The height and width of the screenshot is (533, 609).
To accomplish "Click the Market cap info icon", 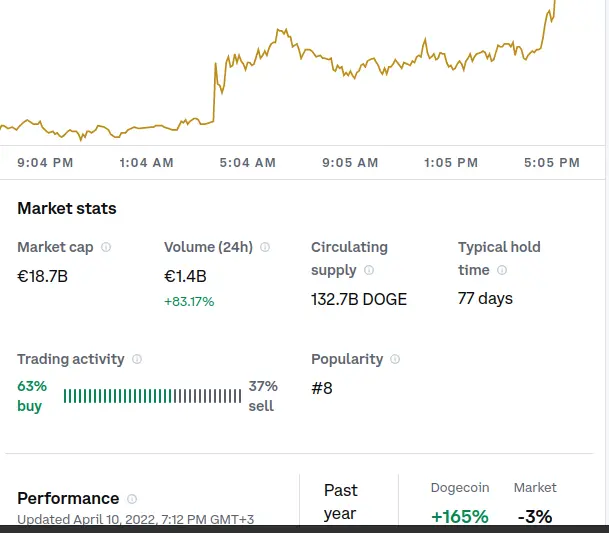I will pyautogui.click(x=106, y=247).
